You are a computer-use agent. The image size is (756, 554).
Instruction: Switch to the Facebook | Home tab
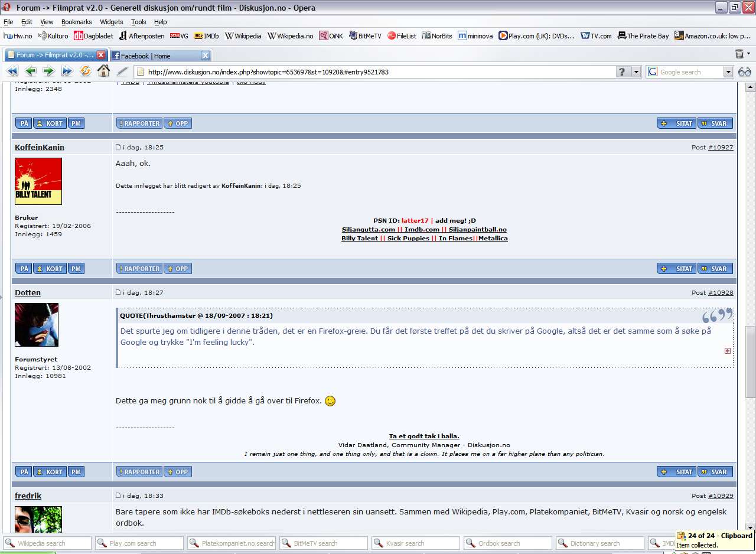pos(160,56)
